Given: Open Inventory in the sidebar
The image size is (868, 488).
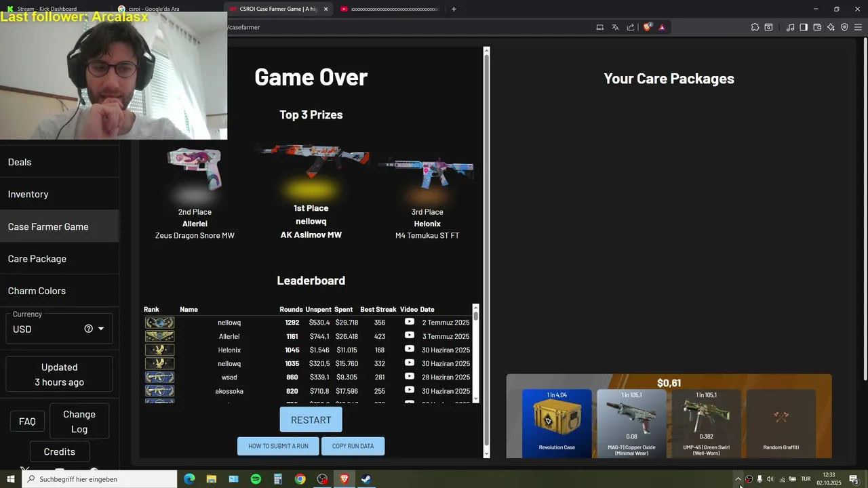Looking at the screenshot, I should (x=59, y=194).
